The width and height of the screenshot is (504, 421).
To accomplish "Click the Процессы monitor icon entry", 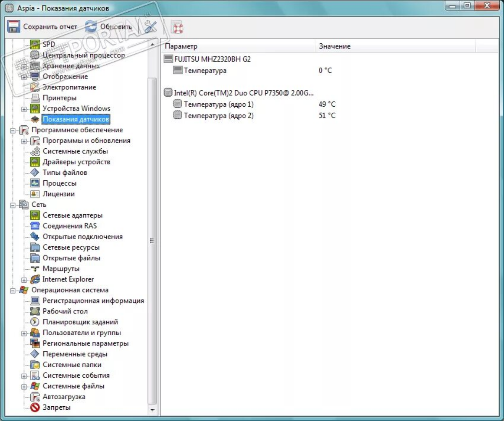I will pyautogui.click(x=35, y=183).
